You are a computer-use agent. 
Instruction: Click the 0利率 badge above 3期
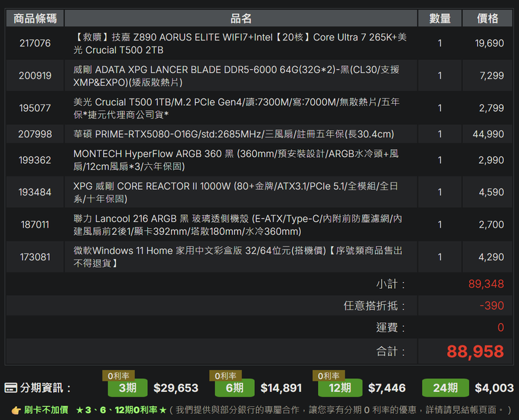click(x=118, y=376)
